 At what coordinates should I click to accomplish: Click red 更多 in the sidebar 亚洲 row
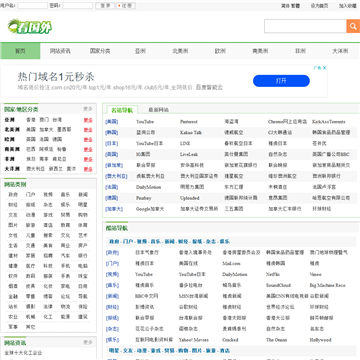(88, 120)
